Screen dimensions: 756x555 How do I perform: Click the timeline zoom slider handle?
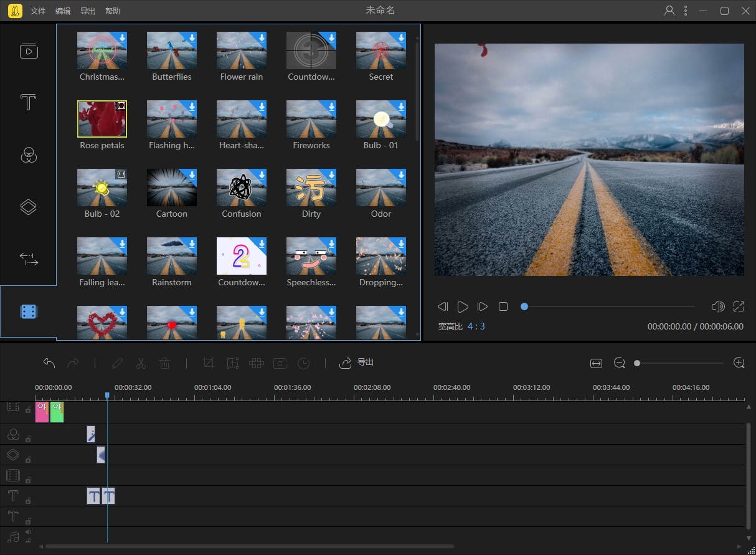tap(637, 363)
